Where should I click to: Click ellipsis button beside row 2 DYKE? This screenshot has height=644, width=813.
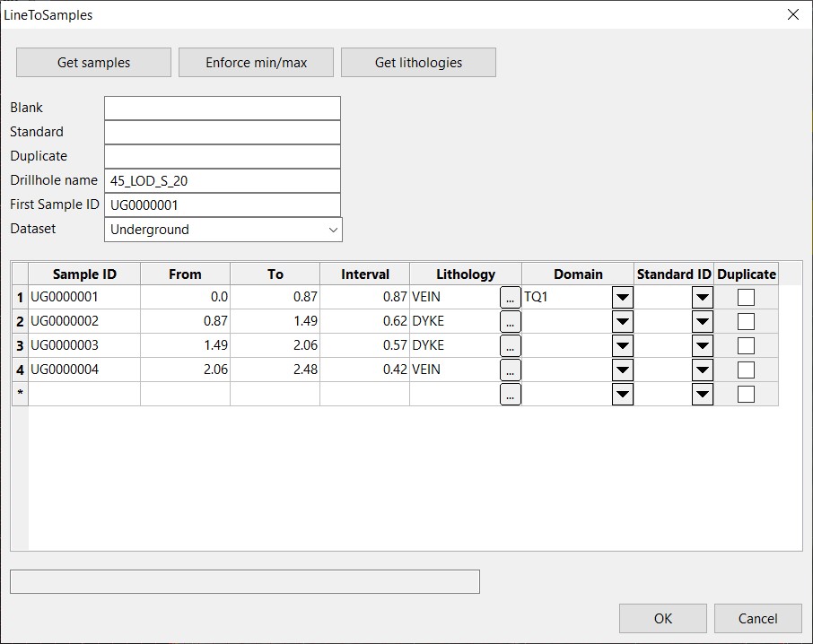[x=510, y=322]
